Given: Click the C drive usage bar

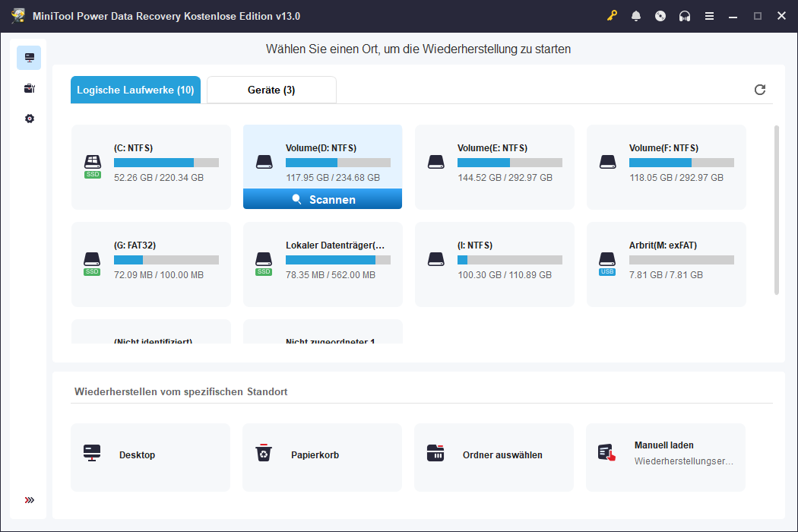Looking at the screenshot, I should click(166, 163).
